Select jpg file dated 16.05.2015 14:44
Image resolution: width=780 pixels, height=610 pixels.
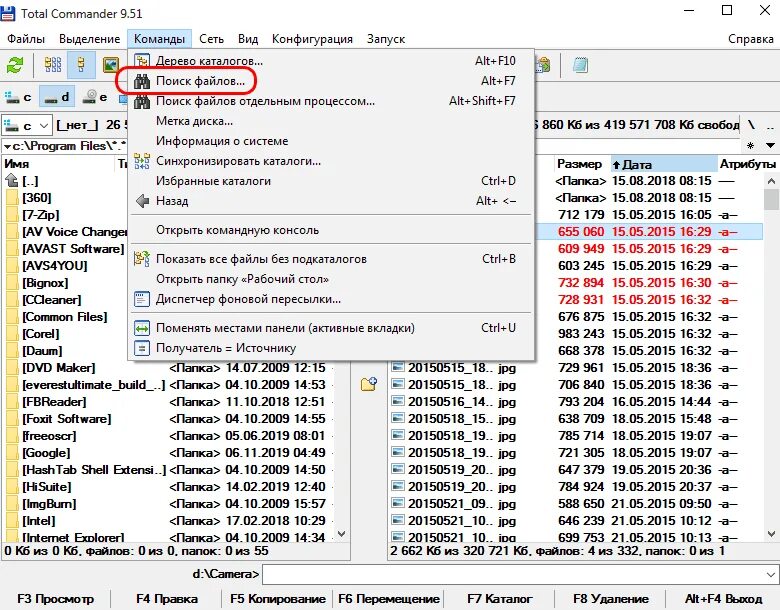[x=576, y=402]
